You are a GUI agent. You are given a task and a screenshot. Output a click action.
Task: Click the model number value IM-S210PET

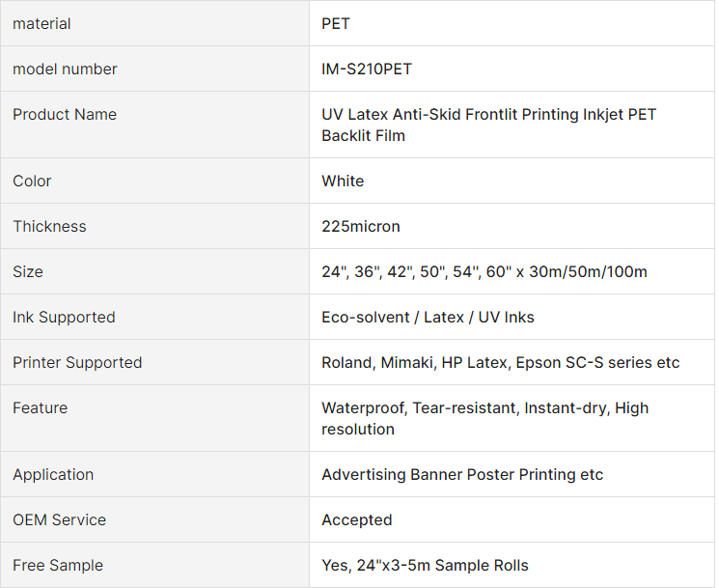click(x=367, y=69)
